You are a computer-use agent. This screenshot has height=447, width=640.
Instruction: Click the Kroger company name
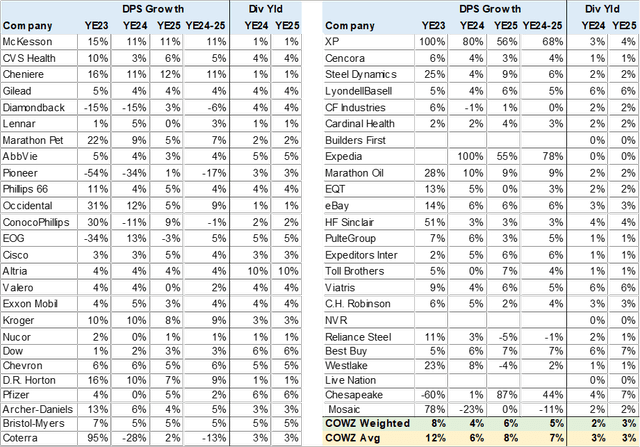(18, 320)
